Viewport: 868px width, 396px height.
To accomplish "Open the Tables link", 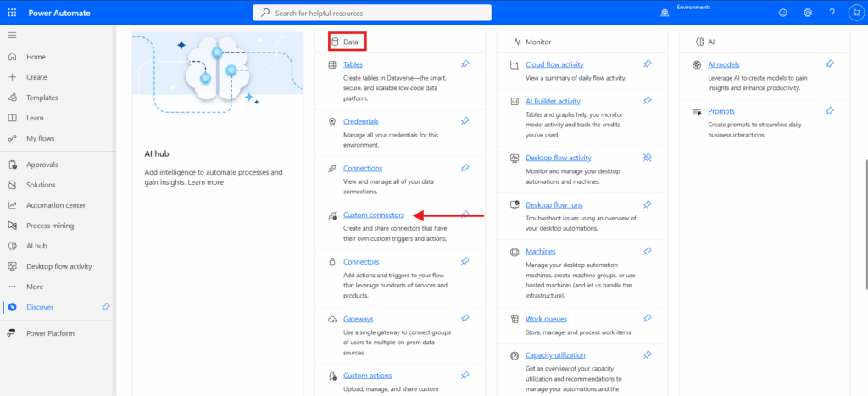I will pos(353,64).
